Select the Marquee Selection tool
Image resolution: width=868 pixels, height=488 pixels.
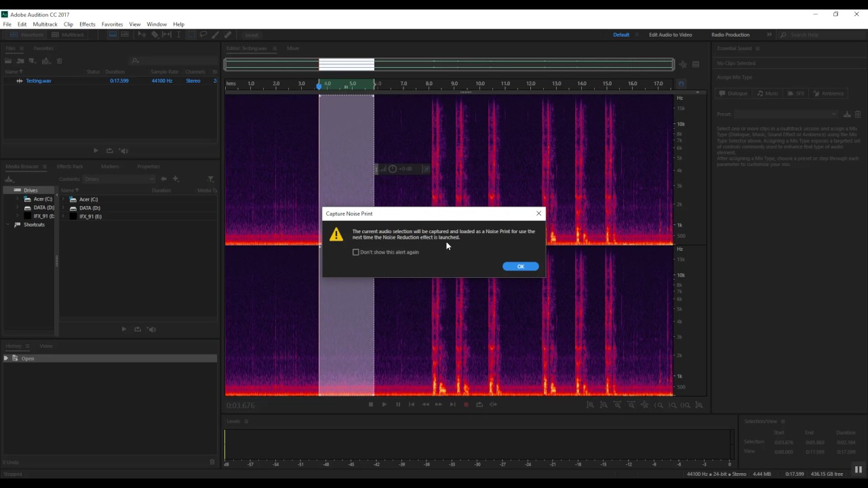coord(191,35)
